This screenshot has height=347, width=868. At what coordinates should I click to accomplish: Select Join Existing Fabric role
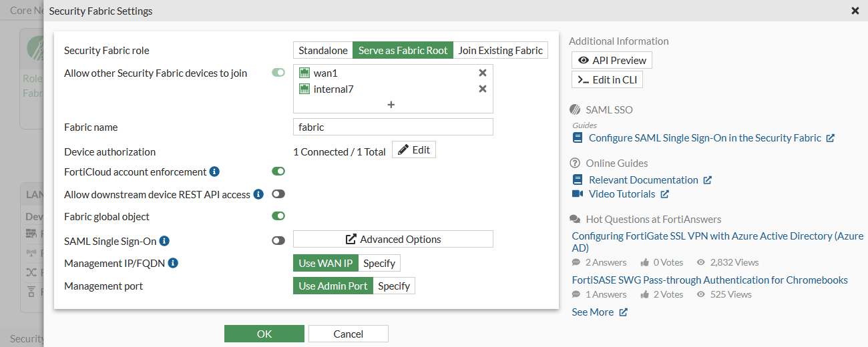(501, 51)
